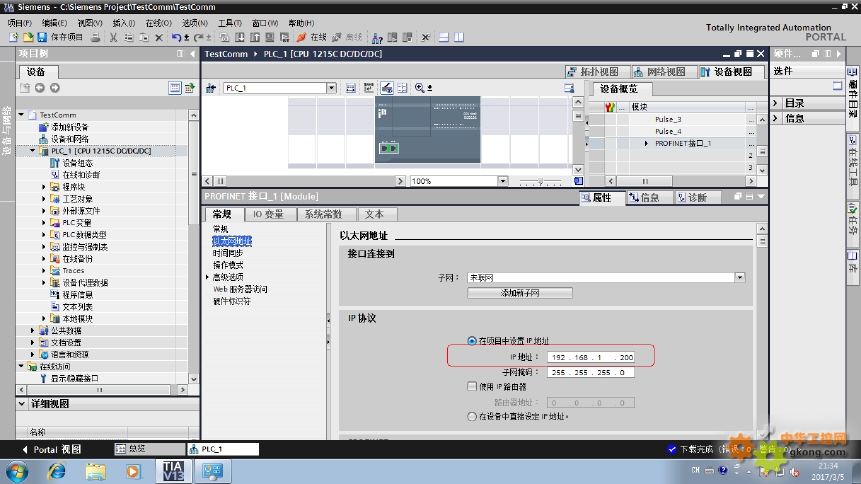The height and width of the screenshot is (484, 861).
Task: Click the subnet mask input field
Action: click(x=590, y=372)
